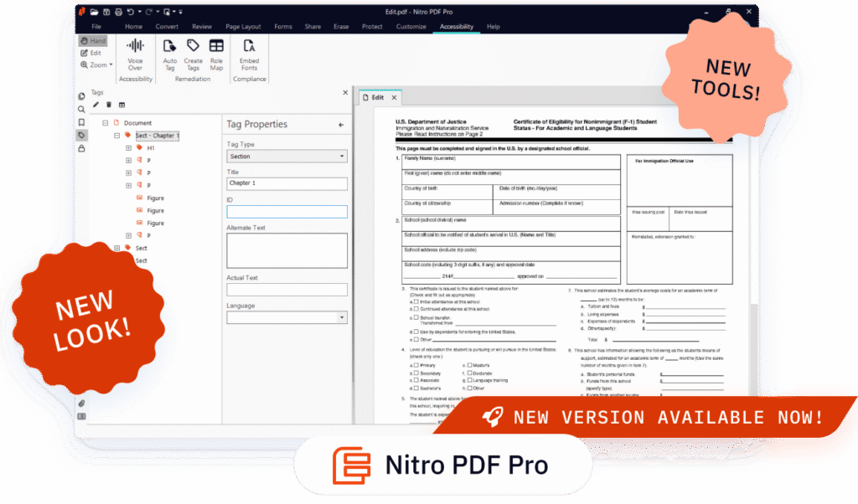Tick the Associate checkbox in the form
This screenshot has height=504, width=858.
[x=416, y=380]
